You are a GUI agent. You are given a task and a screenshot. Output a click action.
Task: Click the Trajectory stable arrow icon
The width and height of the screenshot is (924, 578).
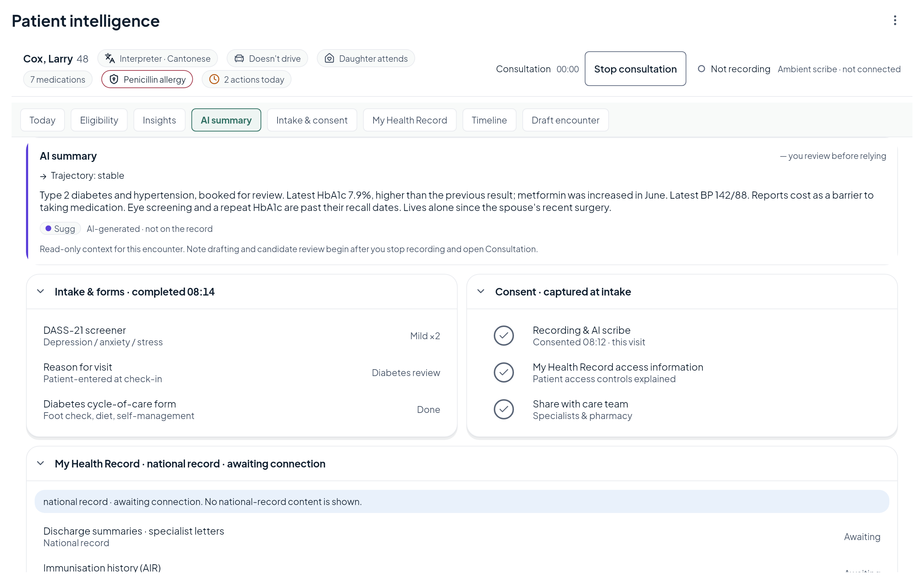coord(43,176)
